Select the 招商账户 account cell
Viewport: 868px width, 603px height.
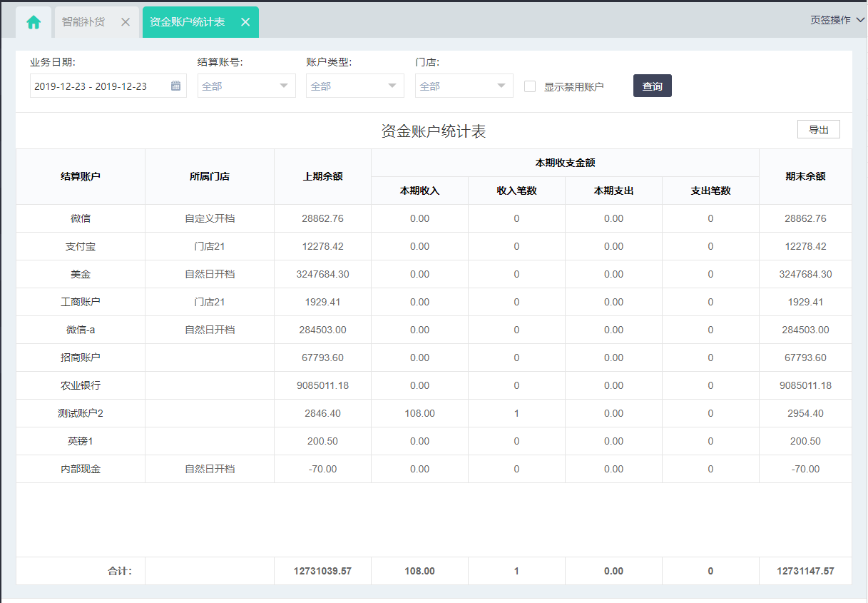[81, 358]
